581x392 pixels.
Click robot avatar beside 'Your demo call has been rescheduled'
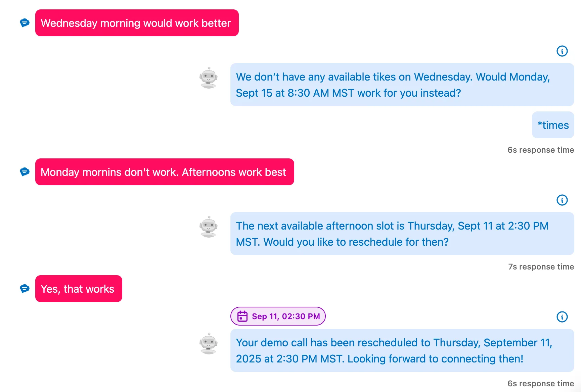[209, 344]
